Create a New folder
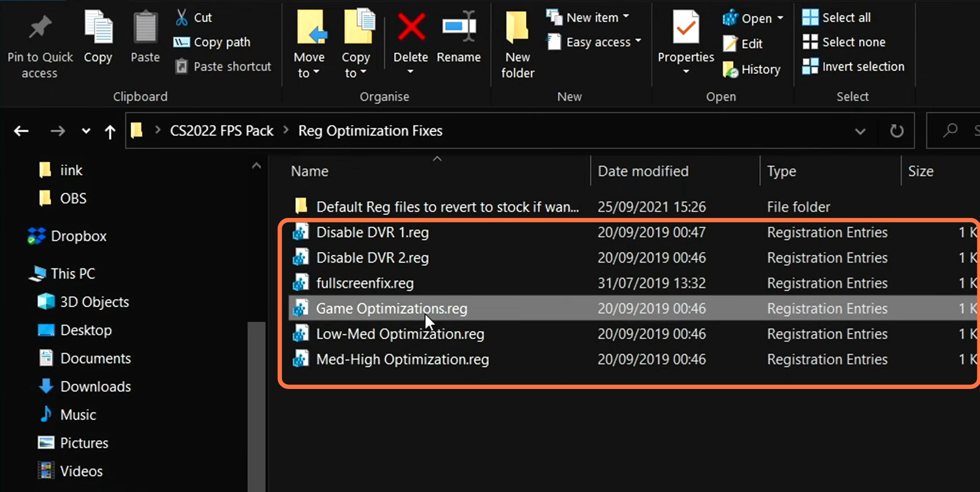 click(x=517, y=44)
